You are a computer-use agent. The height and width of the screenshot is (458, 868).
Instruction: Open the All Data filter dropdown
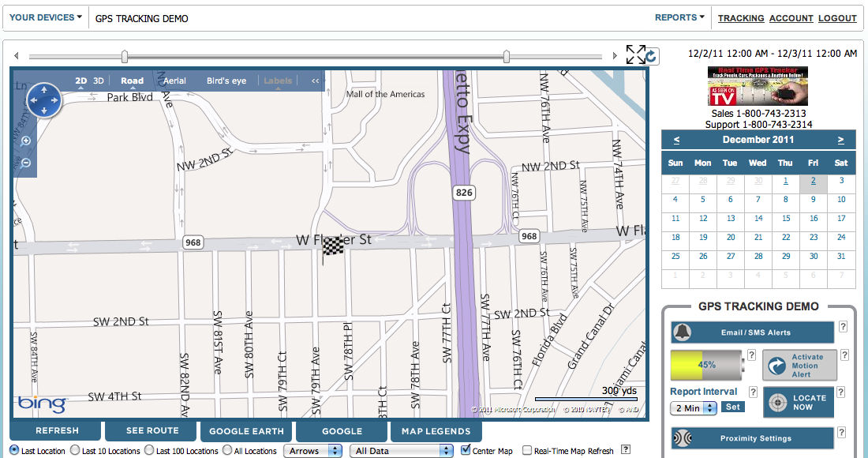pos(402,451)
